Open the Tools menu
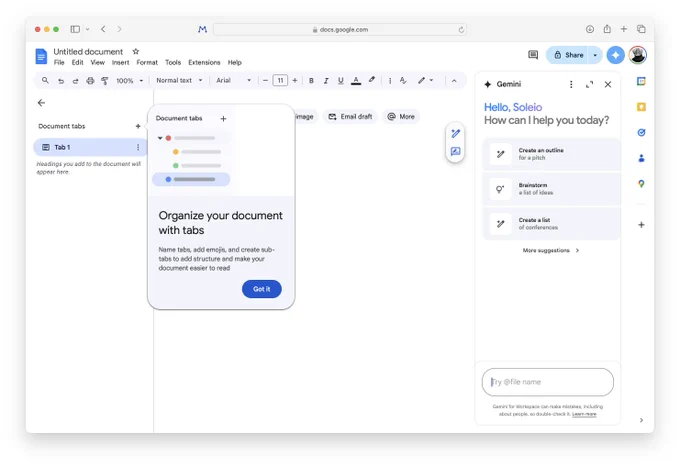The width and height of the screenshot is (680, 467). point(173,62)
